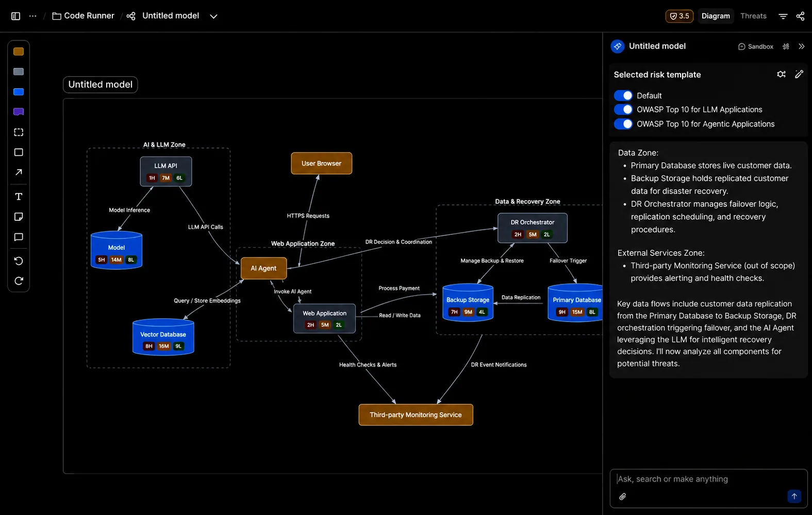Click the Failover Trigger flow label
812x515 pixels.
pos(568,261)
